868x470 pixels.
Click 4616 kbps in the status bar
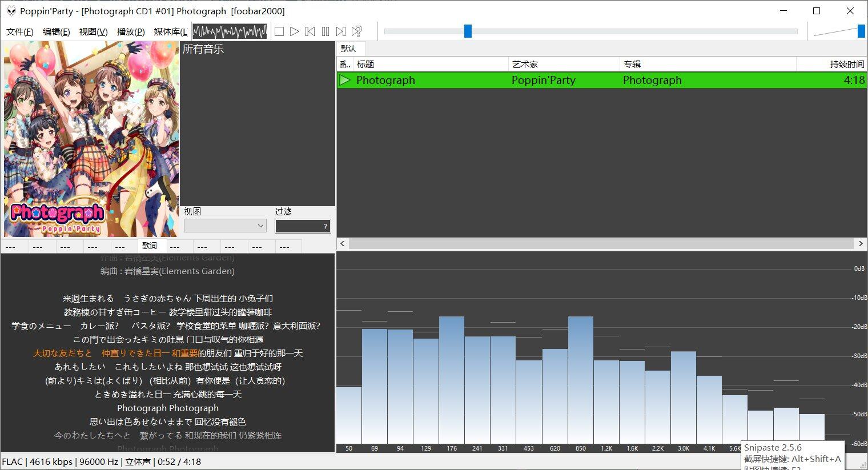pos(51,461)
